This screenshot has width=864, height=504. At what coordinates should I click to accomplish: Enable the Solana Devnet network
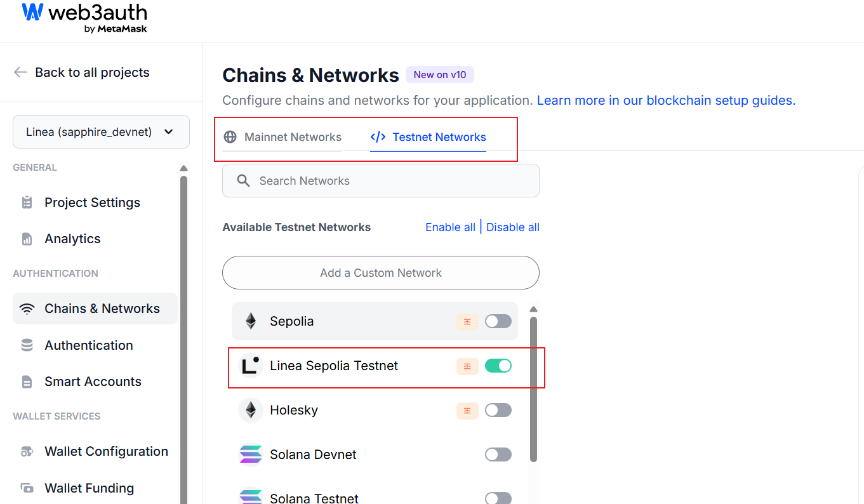498,454
